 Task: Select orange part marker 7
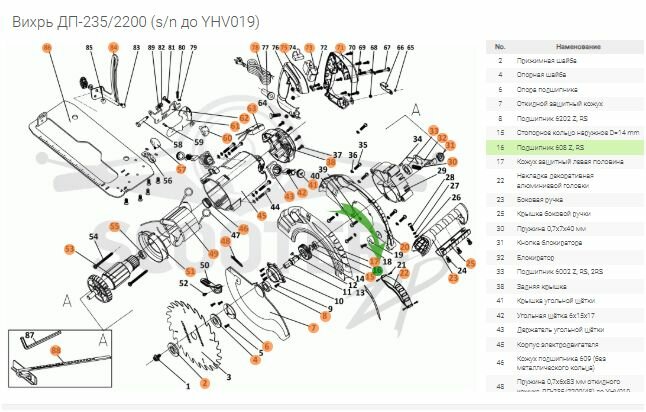(x=313, y=328)
